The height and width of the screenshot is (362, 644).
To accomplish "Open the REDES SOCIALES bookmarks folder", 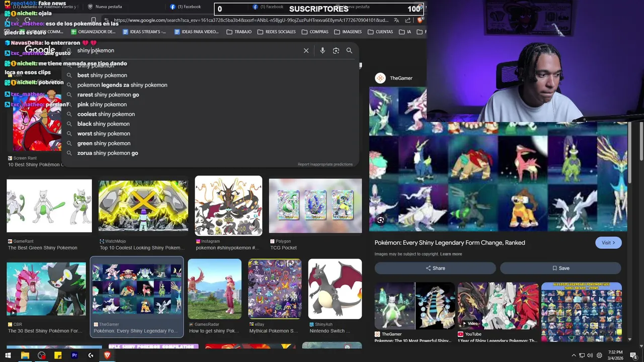I will 276,32.
